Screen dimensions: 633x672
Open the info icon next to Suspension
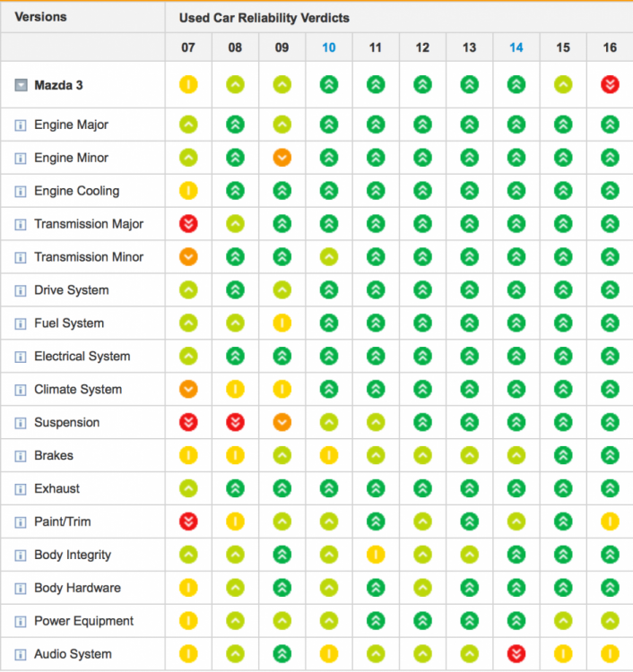point(20,423)
